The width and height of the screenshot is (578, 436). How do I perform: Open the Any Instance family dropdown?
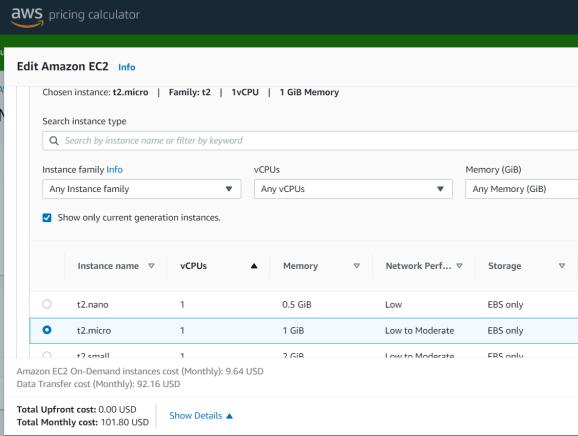point(142,189)
